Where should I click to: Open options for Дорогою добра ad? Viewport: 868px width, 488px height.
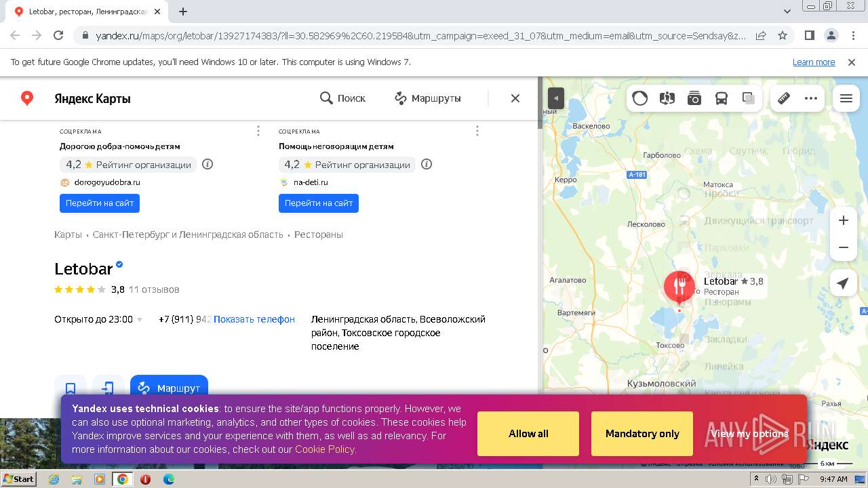(258, 131)
